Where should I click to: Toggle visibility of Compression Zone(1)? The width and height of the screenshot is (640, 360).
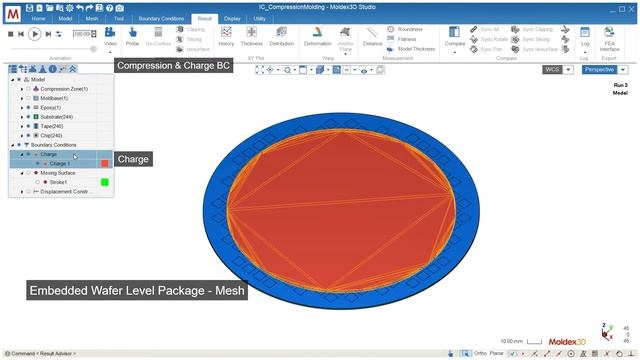coord(28,89)
